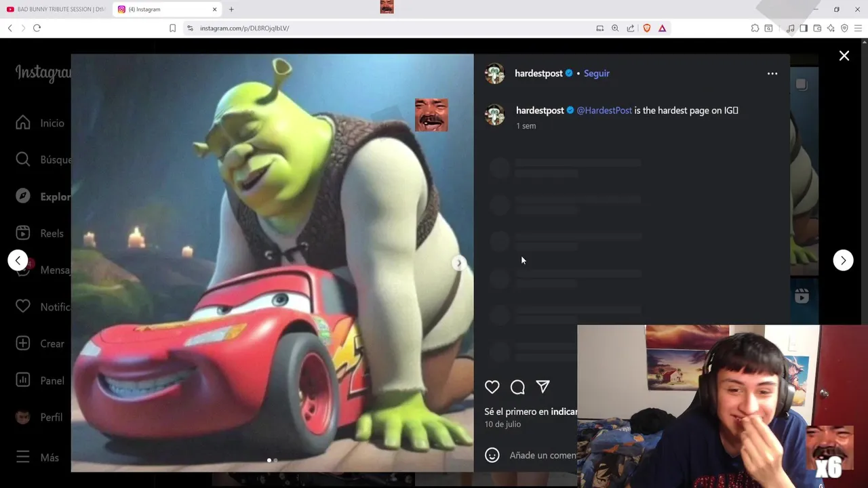Follow hardestpost with Seguir button

[x=597, y=73]
